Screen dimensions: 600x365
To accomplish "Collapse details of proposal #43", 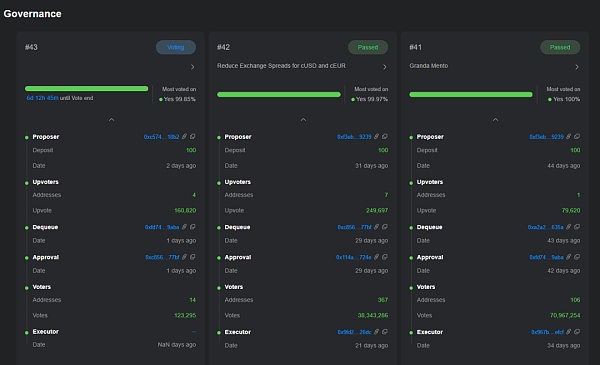I will 111,120.
